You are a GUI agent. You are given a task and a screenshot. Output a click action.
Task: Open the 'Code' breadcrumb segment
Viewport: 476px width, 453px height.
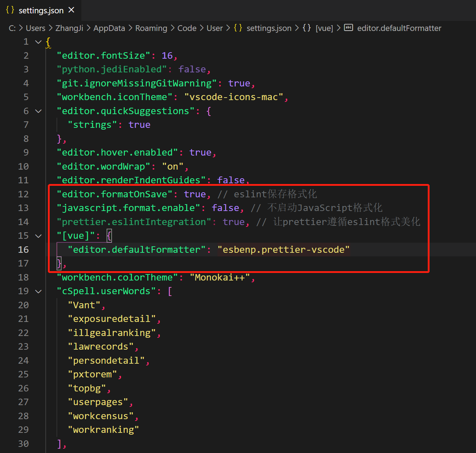pyautogui.click(x=187, y=28)
